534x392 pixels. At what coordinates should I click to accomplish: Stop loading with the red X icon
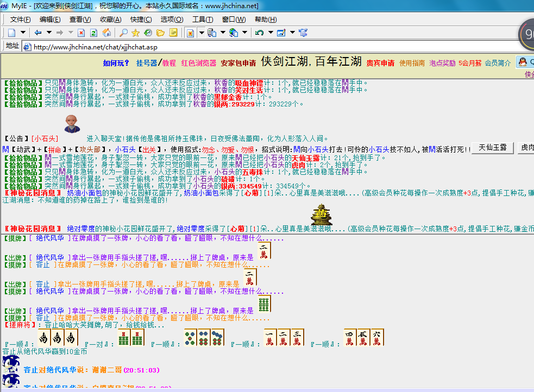point(81,33)
